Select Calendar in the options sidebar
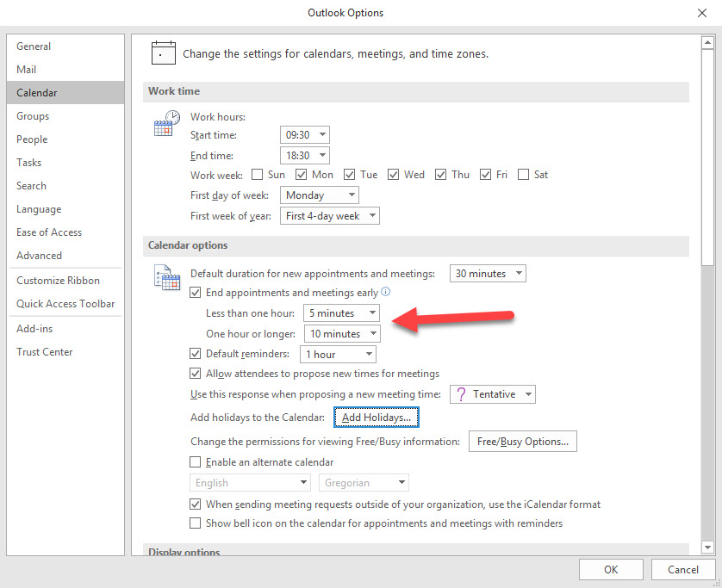Viewport: 722px width, 588px height. click(65, 92)
